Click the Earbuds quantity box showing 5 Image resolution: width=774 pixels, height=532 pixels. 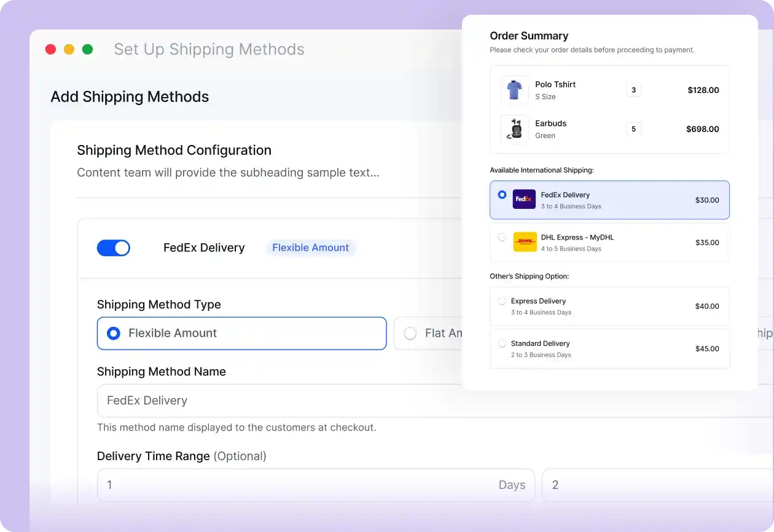633,128
